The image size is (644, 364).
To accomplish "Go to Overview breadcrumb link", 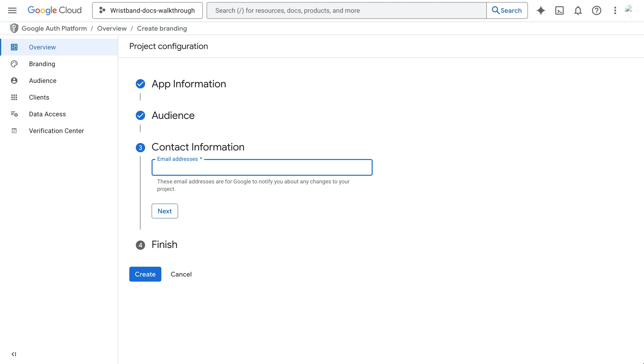I will tap(112, 29).
